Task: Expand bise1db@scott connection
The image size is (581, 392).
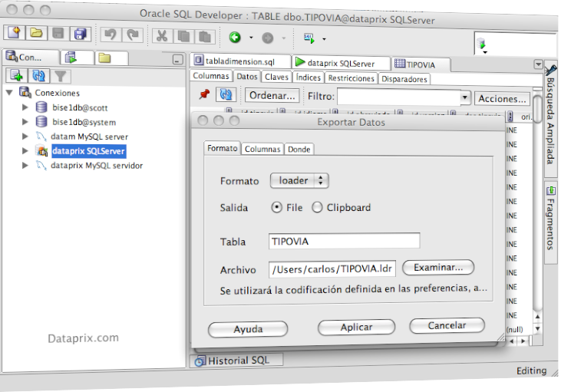Action: pos(25,107)
